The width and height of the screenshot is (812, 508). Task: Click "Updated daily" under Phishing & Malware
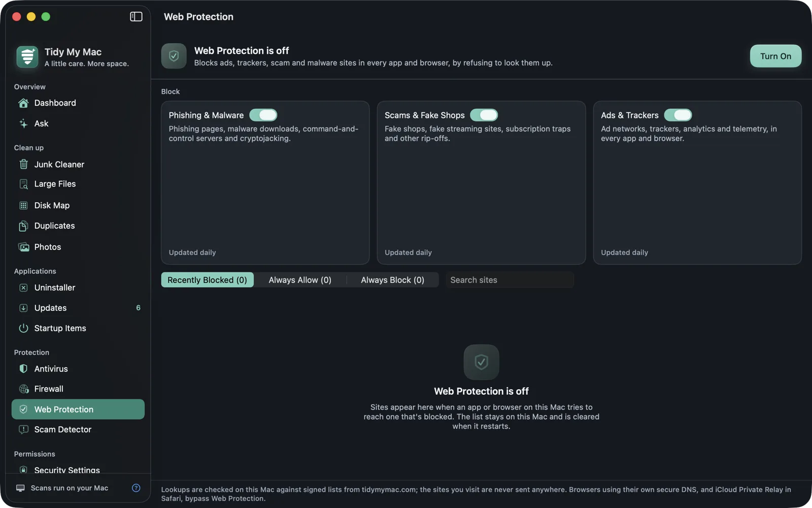(x=192, y=252)
